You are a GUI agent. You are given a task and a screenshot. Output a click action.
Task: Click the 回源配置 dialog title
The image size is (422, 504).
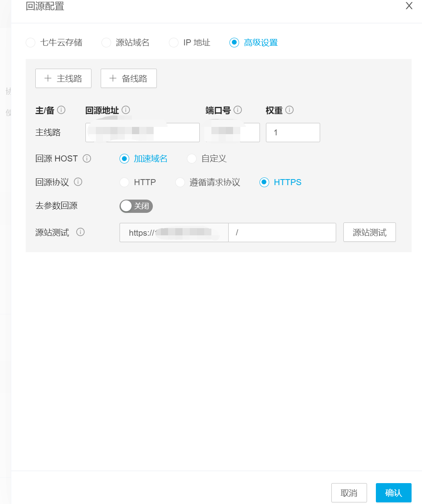(x=45, y=6)
